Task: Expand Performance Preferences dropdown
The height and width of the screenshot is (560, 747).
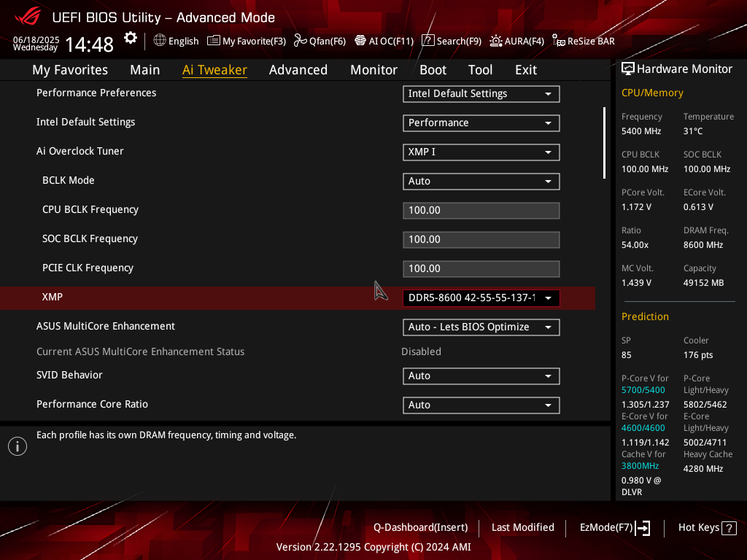Action: 481,94
